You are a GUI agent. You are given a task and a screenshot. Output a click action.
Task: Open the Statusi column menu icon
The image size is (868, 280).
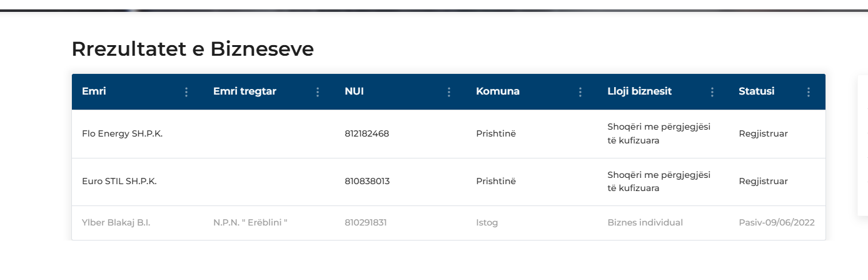pyautogui.click(x=808, y=92)
